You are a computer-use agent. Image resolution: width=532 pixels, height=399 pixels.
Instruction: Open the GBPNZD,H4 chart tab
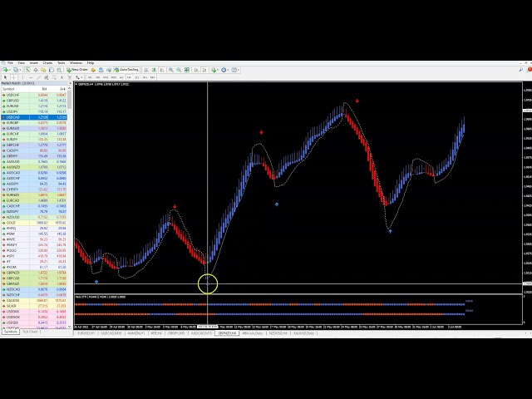pyautogui.click(x=225, y=333)
